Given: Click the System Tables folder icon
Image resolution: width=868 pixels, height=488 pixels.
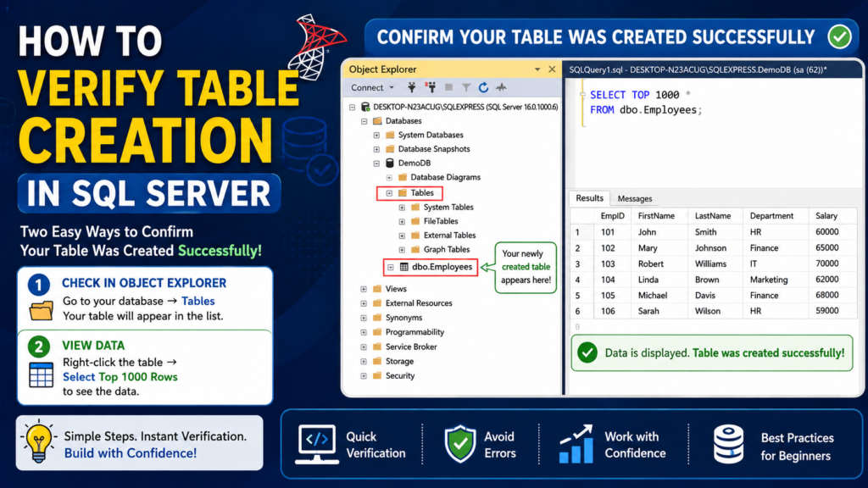Looking at the screenshot, I should pyautogui.click(x=415, y=207).
